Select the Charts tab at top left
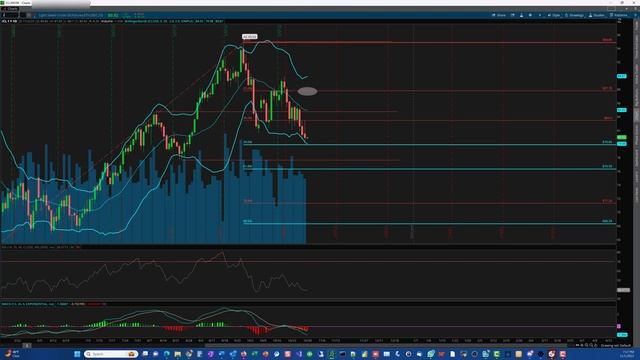640x360 pixels. click(10, 9)
